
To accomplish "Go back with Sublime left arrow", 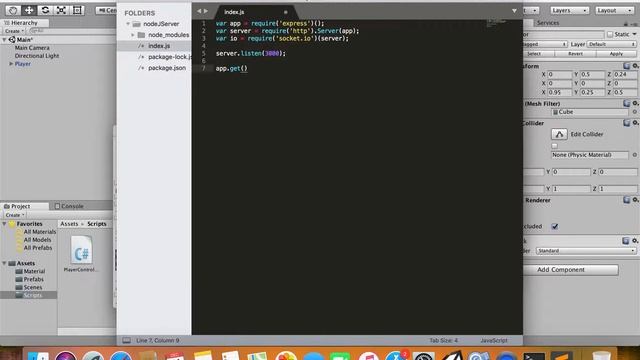I will (x=199, y=11).
